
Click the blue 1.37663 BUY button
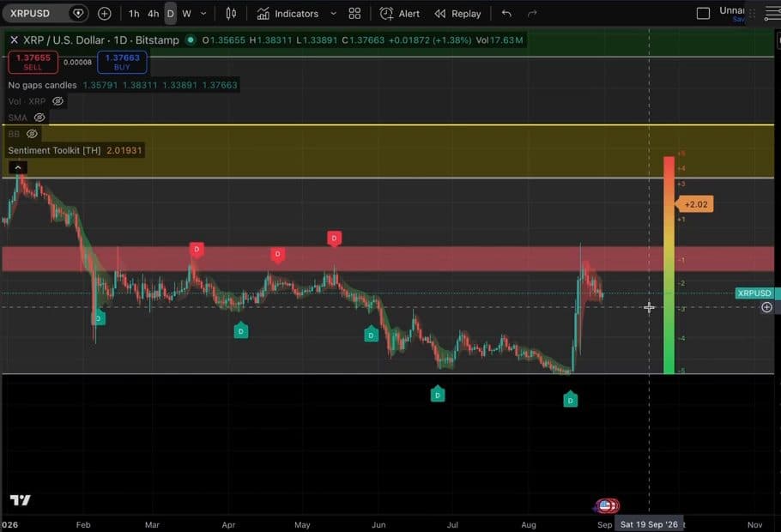tap(122, 62)
